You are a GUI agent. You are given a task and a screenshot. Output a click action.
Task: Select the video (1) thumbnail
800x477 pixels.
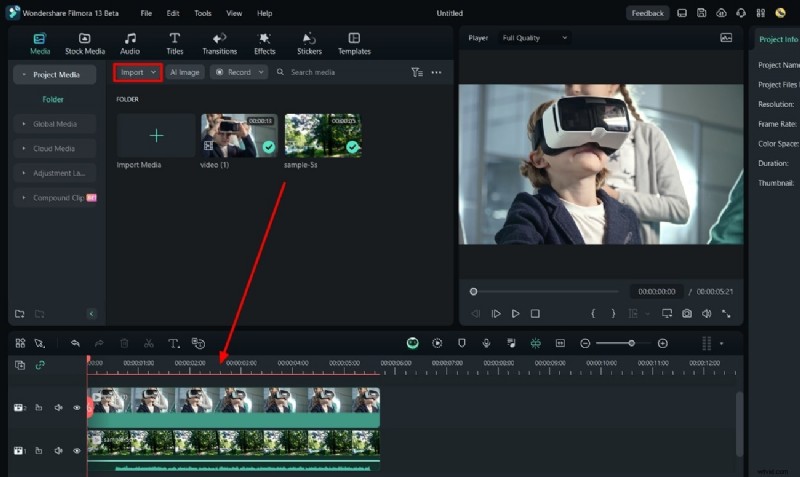point(239,135)
